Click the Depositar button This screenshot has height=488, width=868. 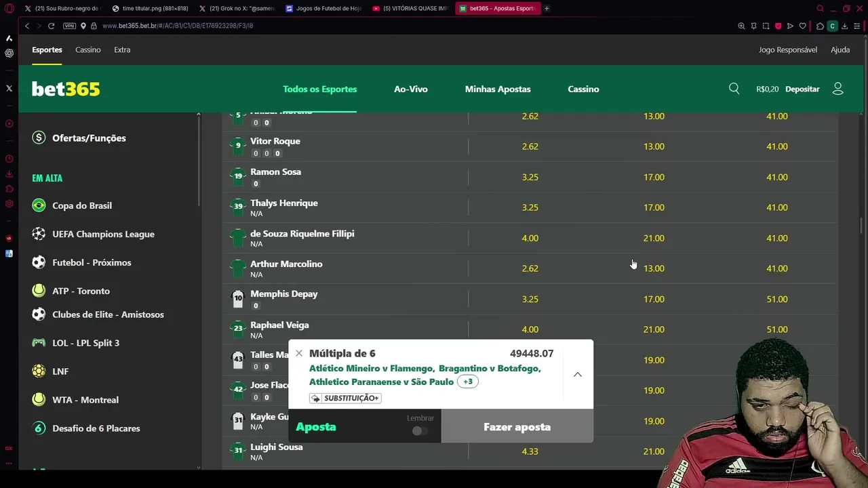pos(802,89)
